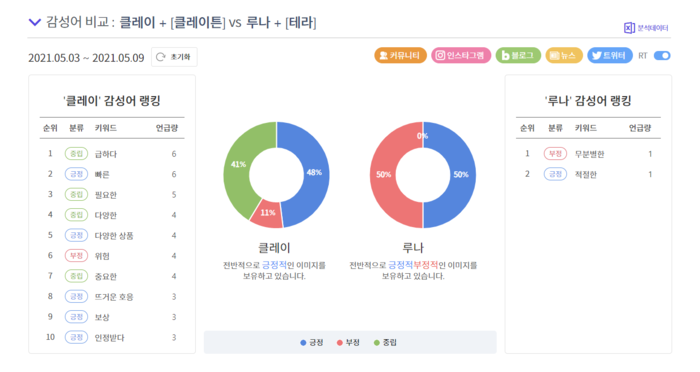The height and width of the screenshot is (372, 700).
Task: Click the 초기화 reset date button
Action: 174,57
